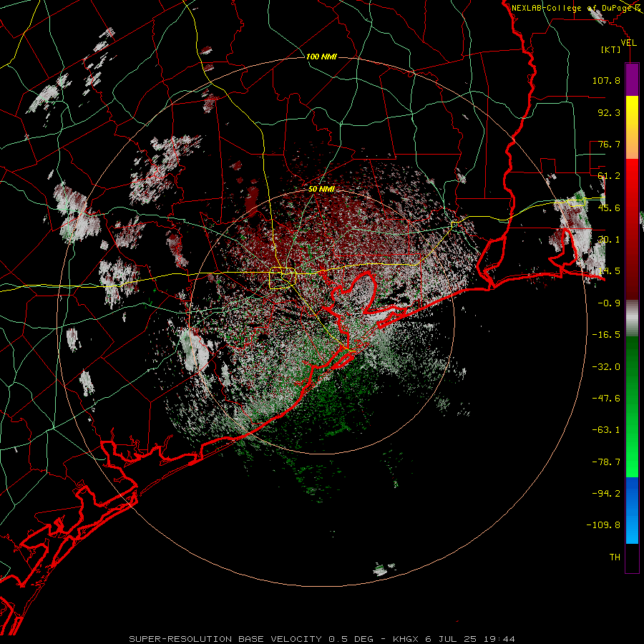The image size is (644, 644).
Task: Pick the blue segment of the velocity color bar
Action: 632,510
